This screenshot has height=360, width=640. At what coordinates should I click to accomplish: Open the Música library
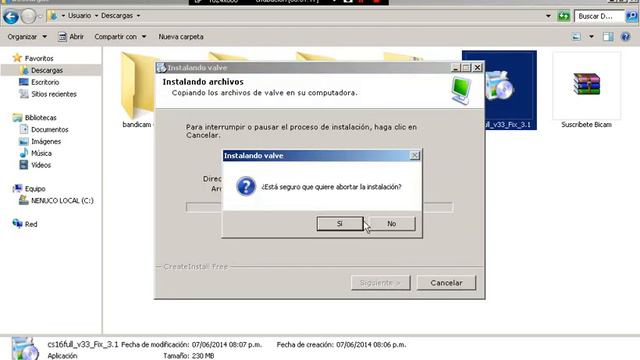(x=41, y=153)
